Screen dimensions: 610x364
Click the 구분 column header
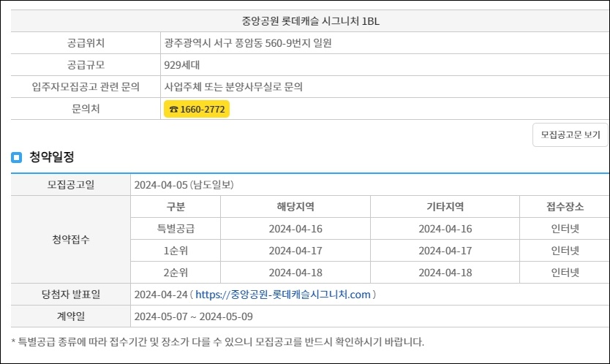click(176, 207)
